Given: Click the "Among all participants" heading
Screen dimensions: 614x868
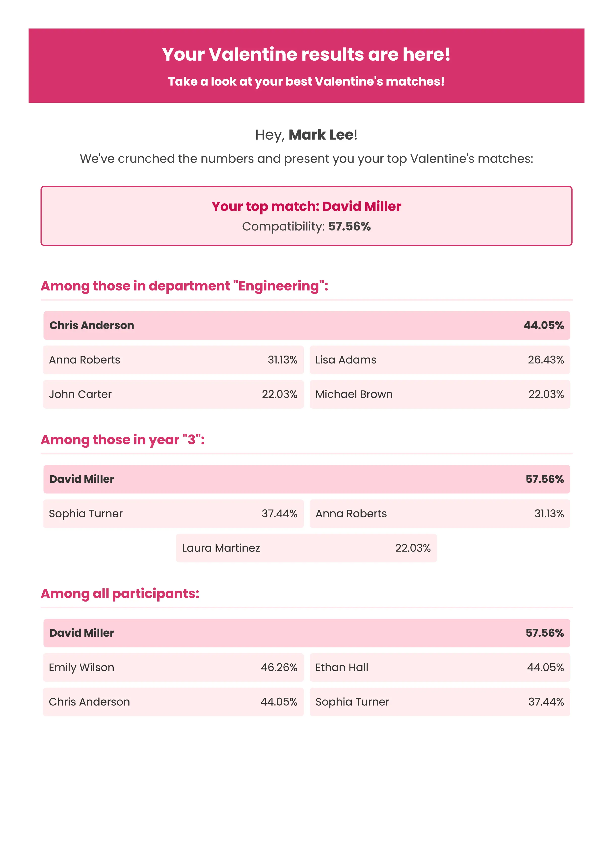Looking at the screenshot, I should [x=120, y=594].
